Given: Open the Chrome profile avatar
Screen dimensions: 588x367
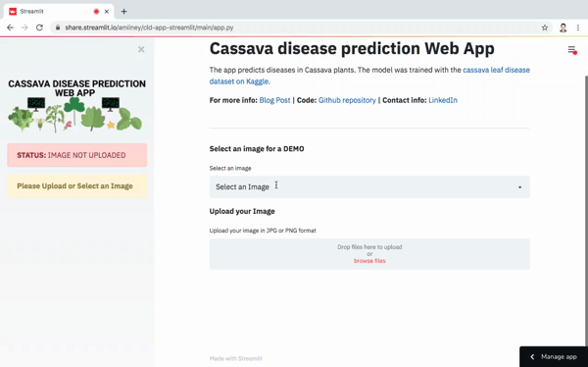Looking at the screenshot, I should [563, 27].
